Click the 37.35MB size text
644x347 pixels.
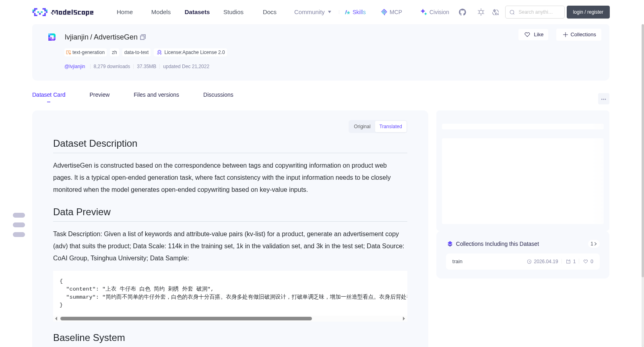(x=147, y=66)
